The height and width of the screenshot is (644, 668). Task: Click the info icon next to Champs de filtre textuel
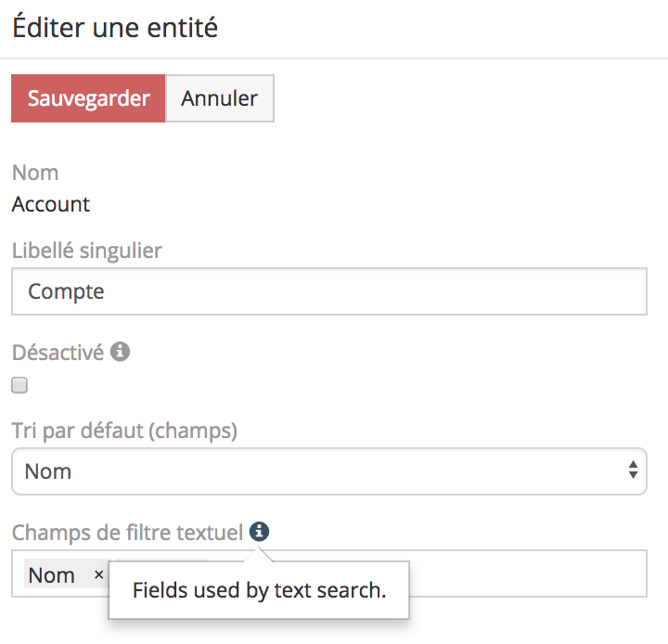tap(260, 532)
